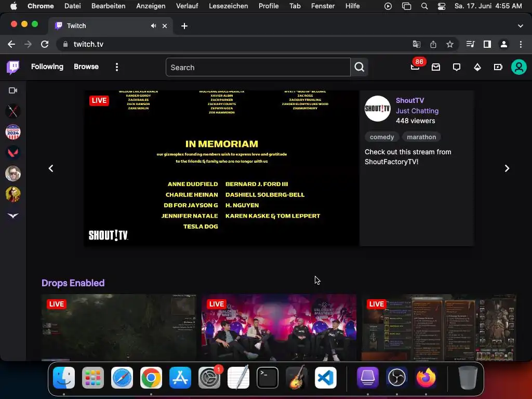Open the Datei menu

point(73,6)
